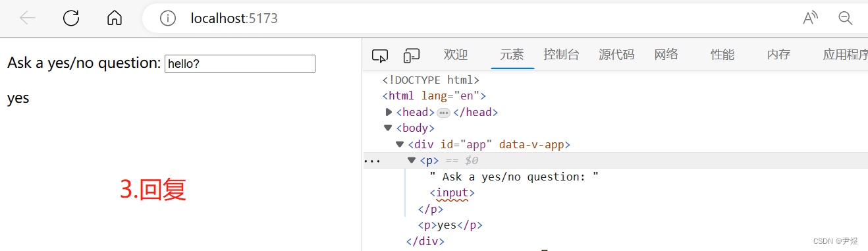
Task: Go to the browser home page icon
Action: (115, 18)
